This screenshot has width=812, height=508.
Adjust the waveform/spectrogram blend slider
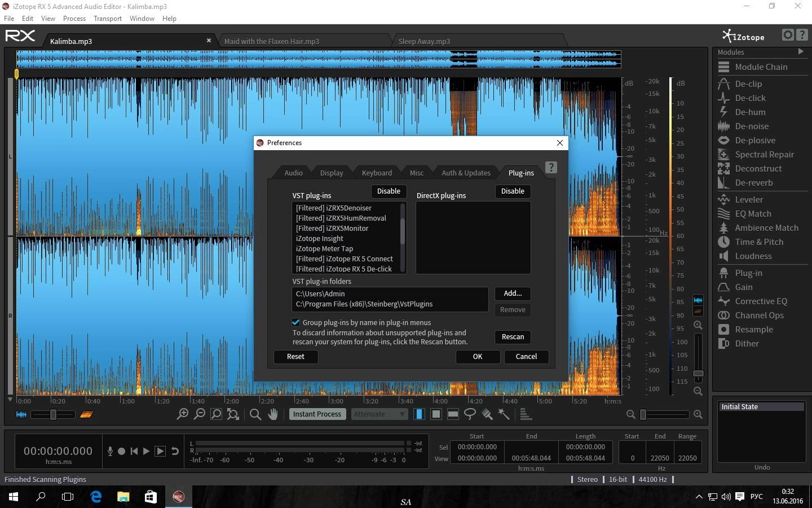pyautogui.click(x=53, y=414)
